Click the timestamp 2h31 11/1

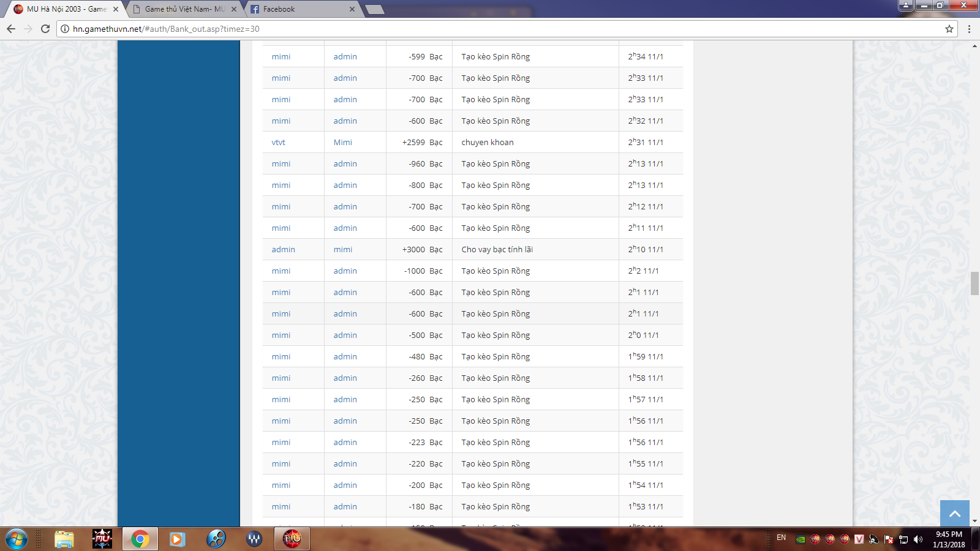646,142
